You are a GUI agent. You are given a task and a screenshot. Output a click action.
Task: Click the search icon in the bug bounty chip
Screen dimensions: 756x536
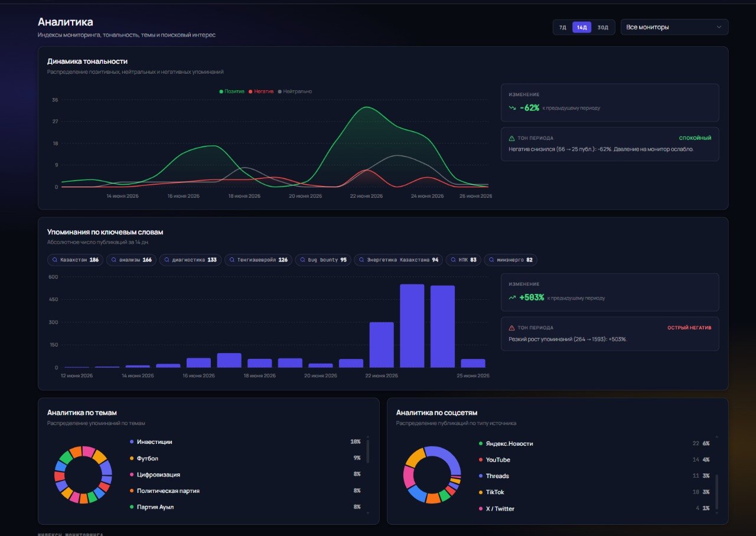(x=302, y=260)
